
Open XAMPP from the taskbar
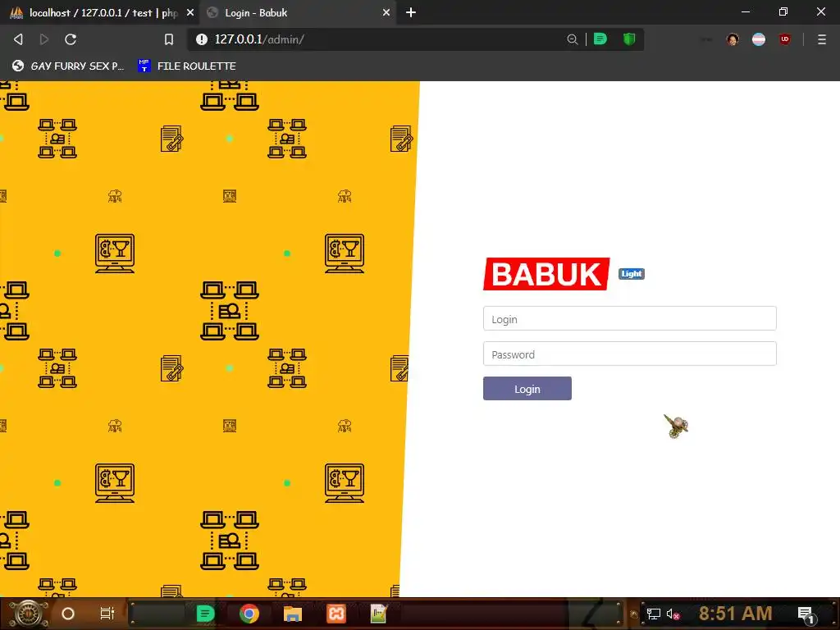pyautogui.click(x=336, y=614)
